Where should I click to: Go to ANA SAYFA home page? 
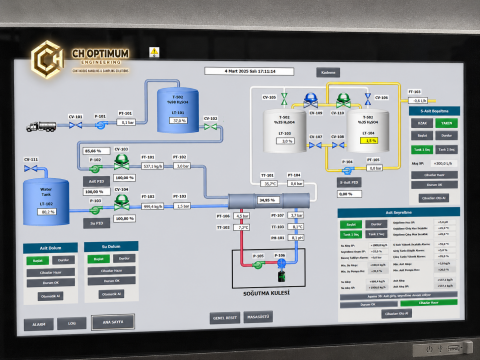point(113,322)
